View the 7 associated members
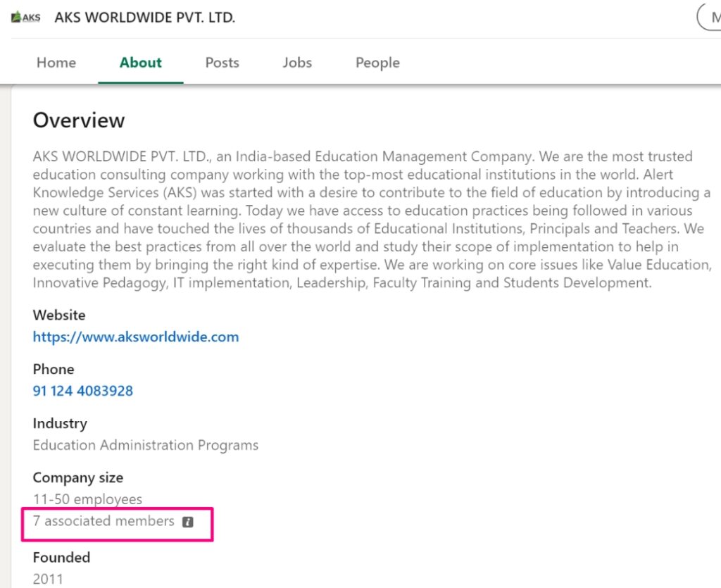 (x=103, y=521)
